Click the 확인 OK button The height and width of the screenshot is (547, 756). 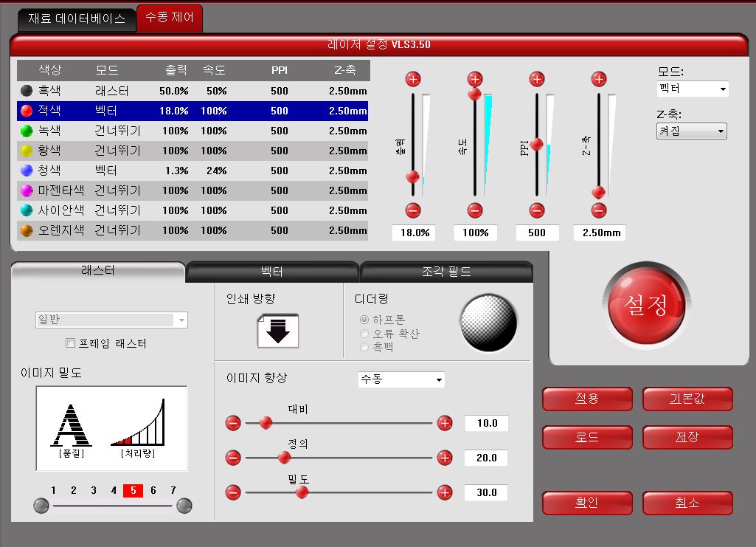pyautogui.click(x=587, y=503)
